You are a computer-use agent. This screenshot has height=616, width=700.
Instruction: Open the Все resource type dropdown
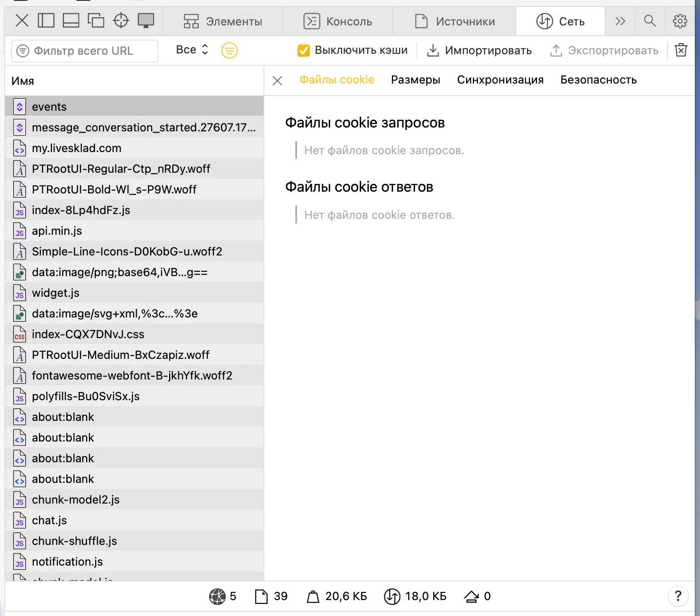192,50
